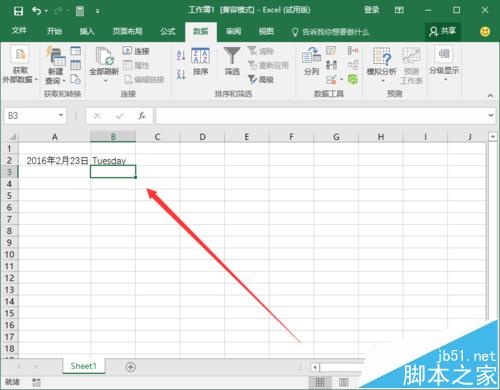This screenshot has height=390, width=500.
Task: Click Flash Fill icon in Data Tools
Action: 331,51
